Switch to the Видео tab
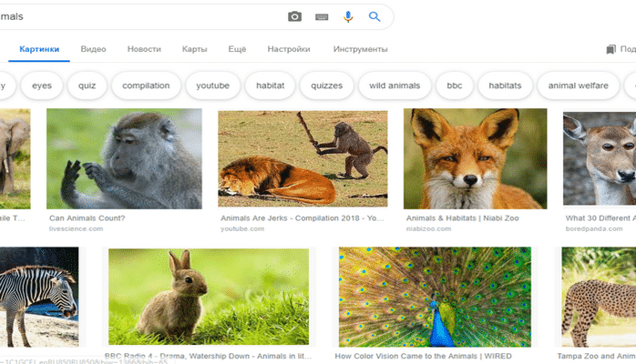The width and height of the screenshot is (636, 364). (93, 49)
